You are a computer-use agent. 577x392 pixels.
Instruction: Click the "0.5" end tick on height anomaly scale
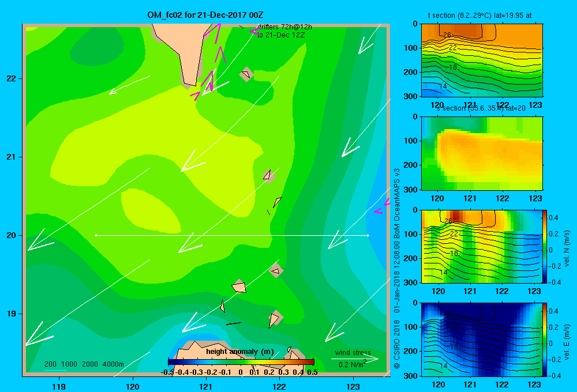point(312,372)
